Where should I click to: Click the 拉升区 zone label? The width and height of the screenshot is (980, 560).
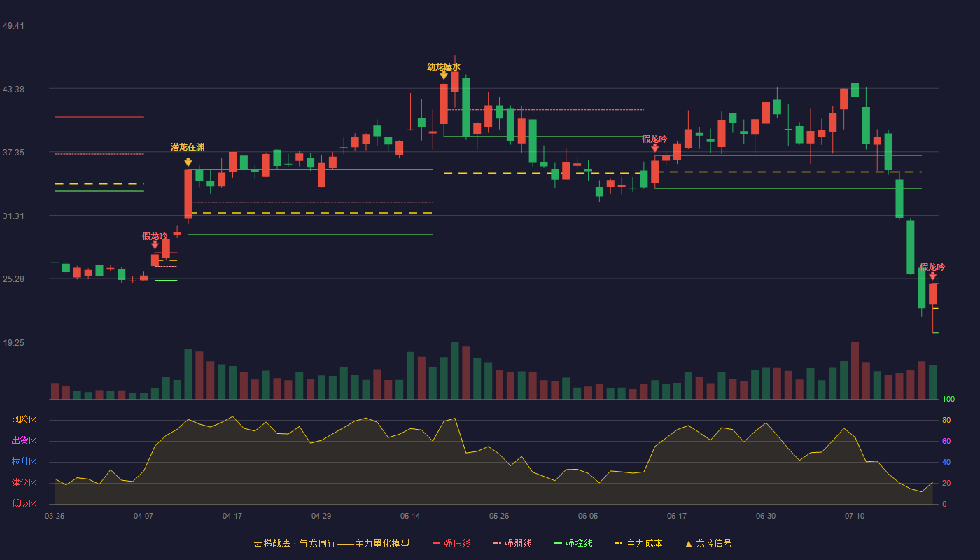[x=24, y=462]
